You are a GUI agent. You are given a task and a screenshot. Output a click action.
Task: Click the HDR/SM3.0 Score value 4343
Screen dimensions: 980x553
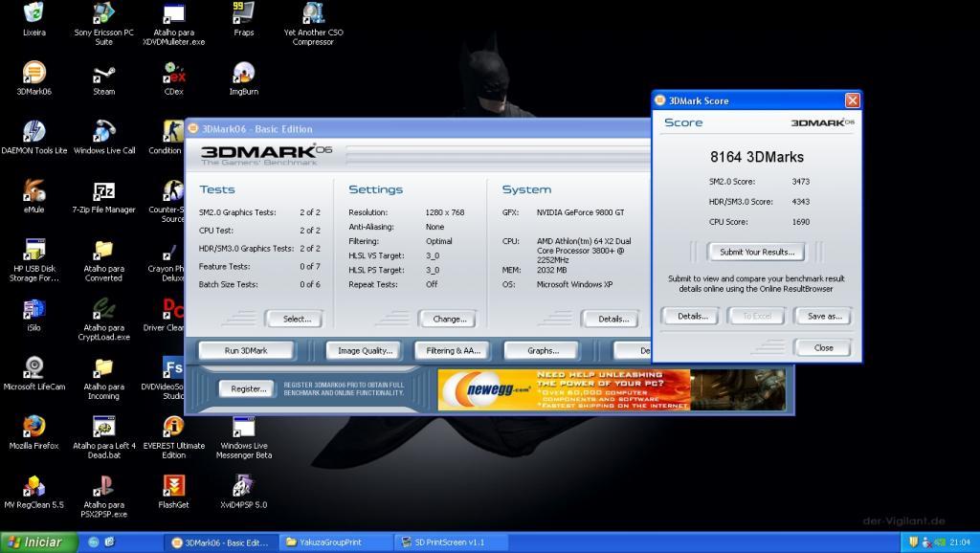800,202
